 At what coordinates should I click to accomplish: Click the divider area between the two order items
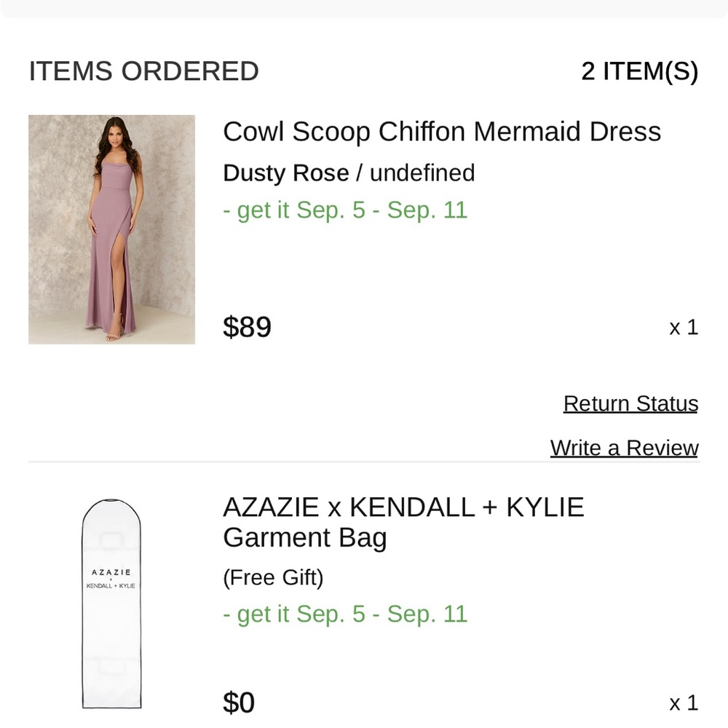(x=364, y=462)
